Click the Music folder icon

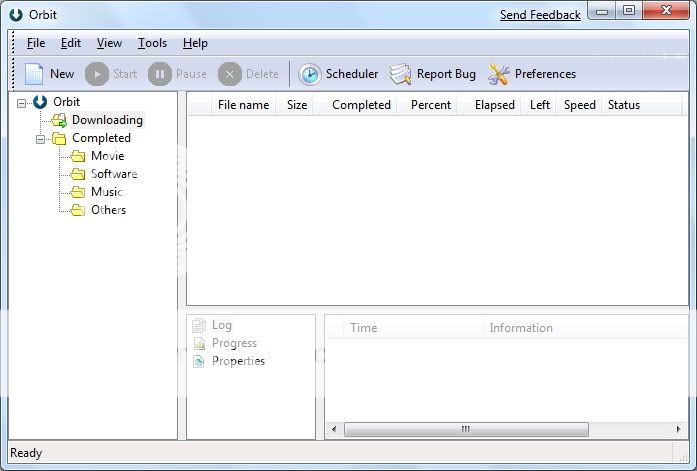coord(78,192)
